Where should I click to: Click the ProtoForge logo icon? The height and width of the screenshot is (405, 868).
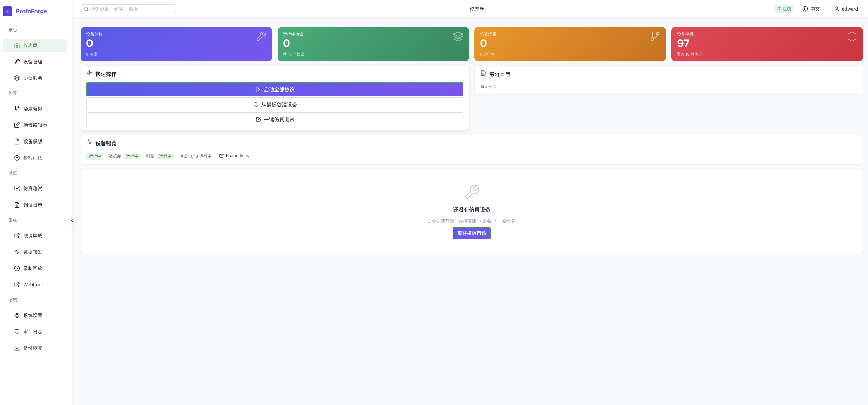[x=8, y=11]
